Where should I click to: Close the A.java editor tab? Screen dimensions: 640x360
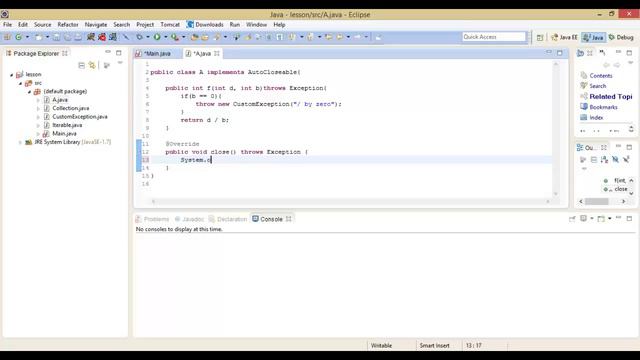click(x=217, y=53)
